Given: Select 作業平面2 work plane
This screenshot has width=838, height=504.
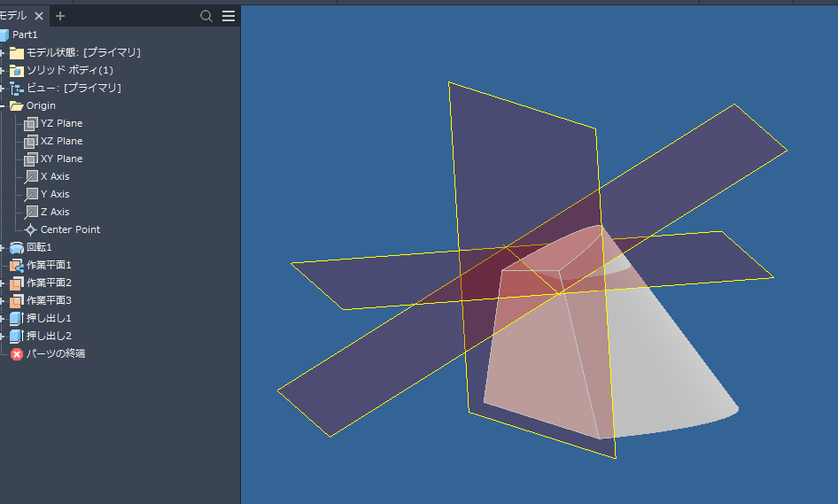Looking at the screenshot, I should (x=49, y=283).
